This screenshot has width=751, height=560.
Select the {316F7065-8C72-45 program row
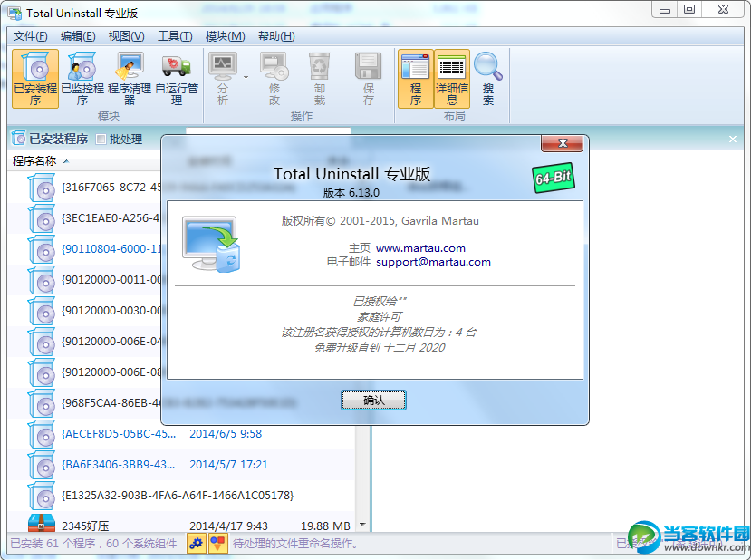[x=84, y=188]
